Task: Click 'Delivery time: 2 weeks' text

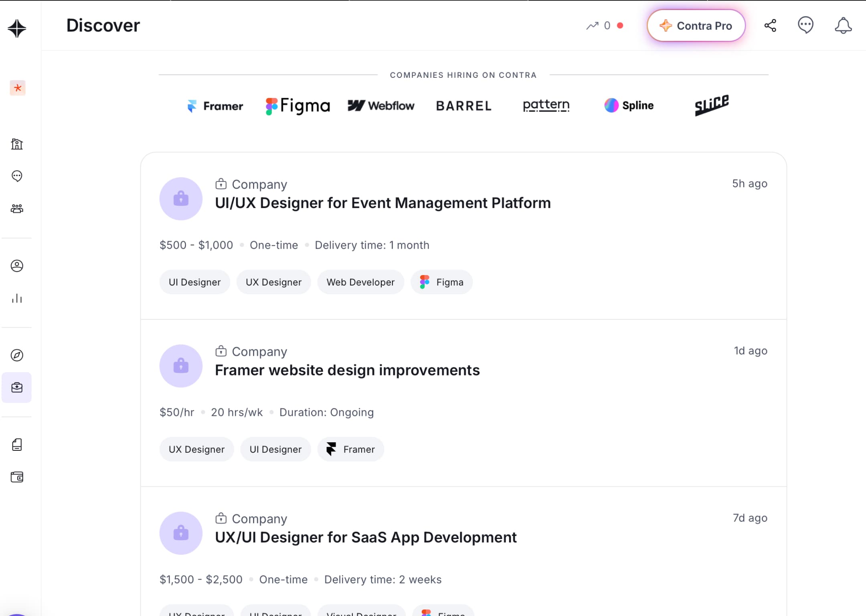Action: (x=383, y=580)
